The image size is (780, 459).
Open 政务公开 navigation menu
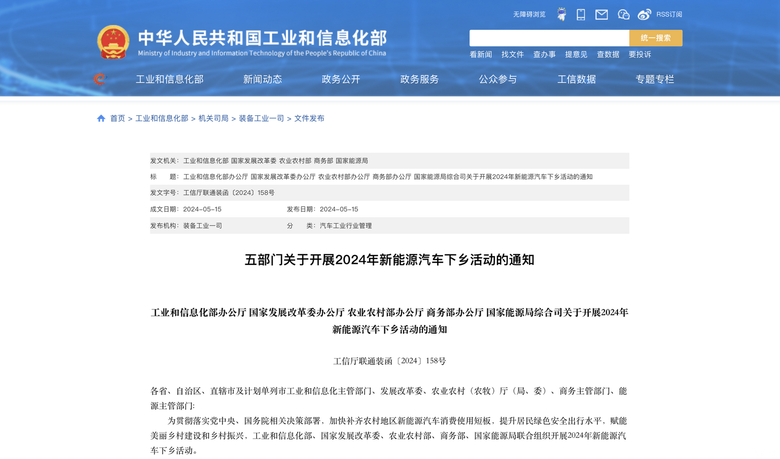coord(341,79)
